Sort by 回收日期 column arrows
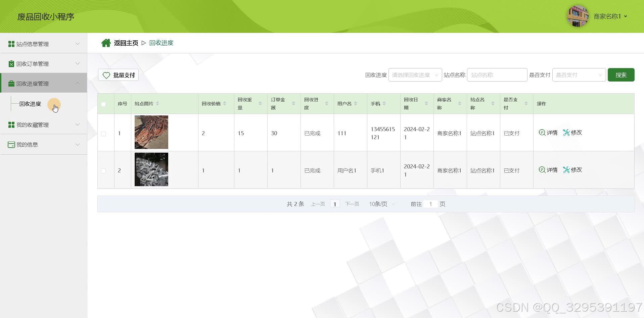This screenshot has height=318, width=644. [426, 104]
